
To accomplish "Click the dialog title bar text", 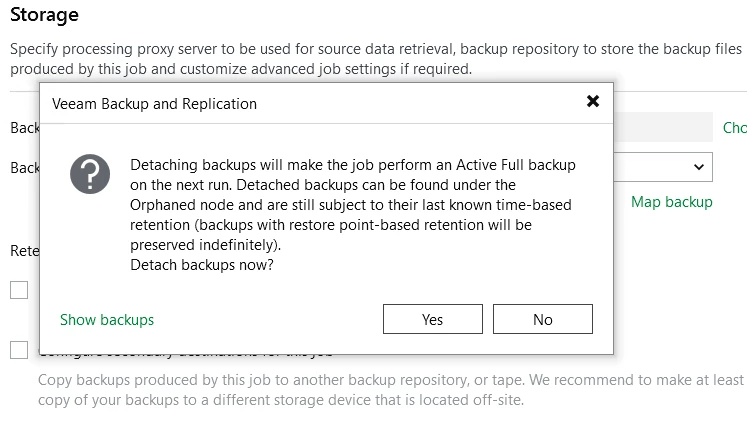I will 154,104.
